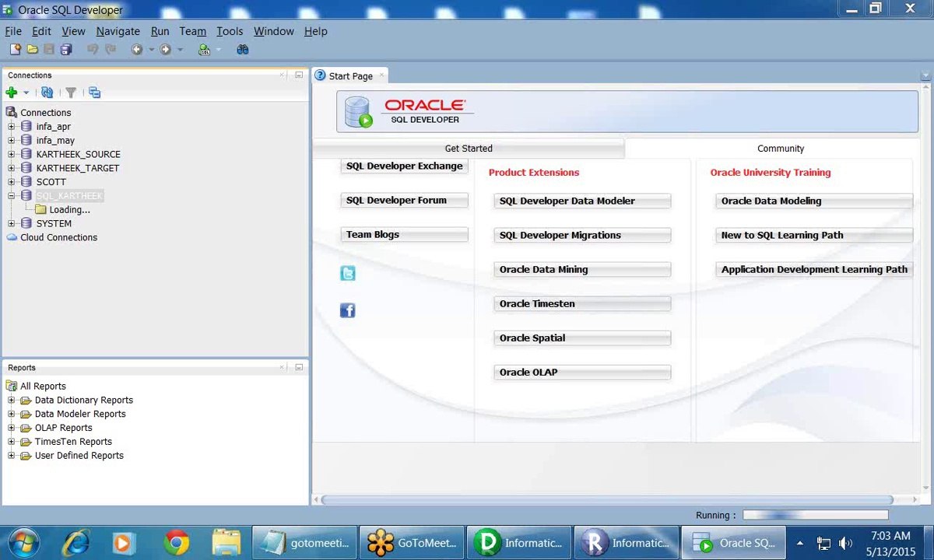The width and height of the screenshot is (934, 560).
Task: Apply the Connections filter funnel icon
Action: [71, 93]
